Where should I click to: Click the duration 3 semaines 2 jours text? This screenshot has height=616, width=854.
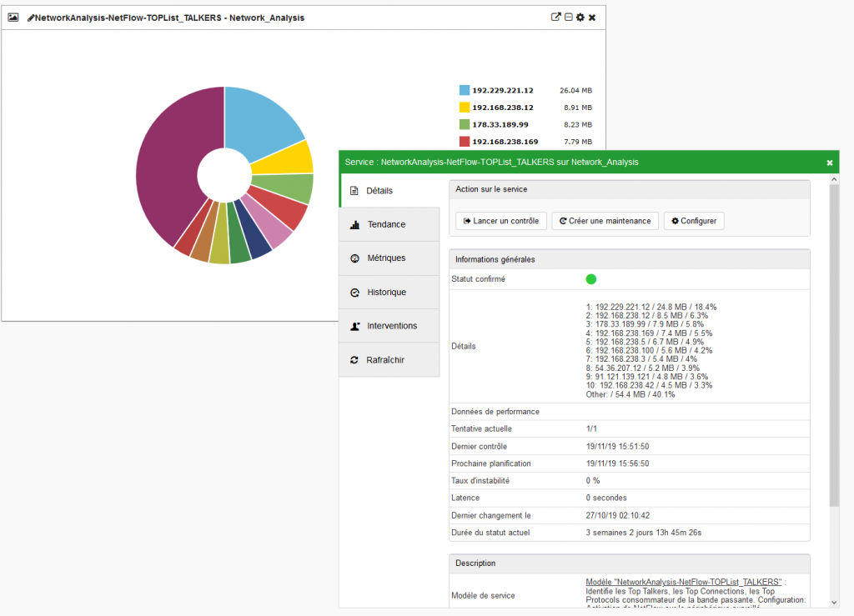click(x=643, y=533)
